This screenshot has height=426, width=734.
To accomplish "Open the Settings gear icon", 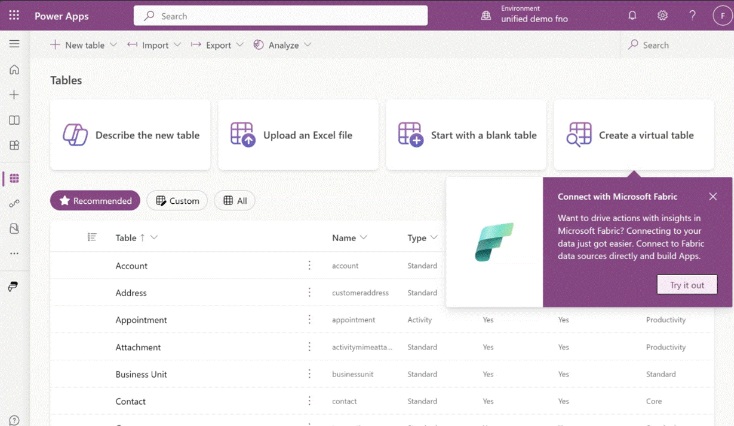I will click(662, 16).
